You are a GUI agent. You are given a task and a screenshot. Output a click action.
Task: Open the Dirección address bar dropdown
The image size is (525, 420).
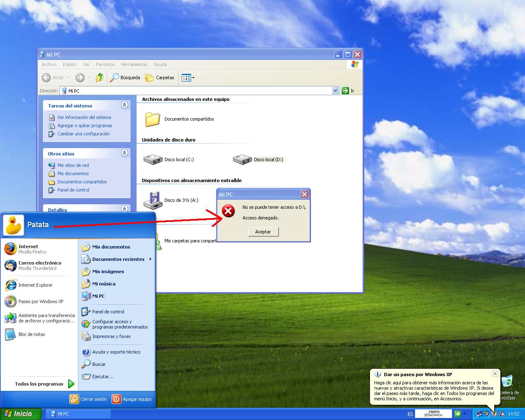tap(335, 91)
